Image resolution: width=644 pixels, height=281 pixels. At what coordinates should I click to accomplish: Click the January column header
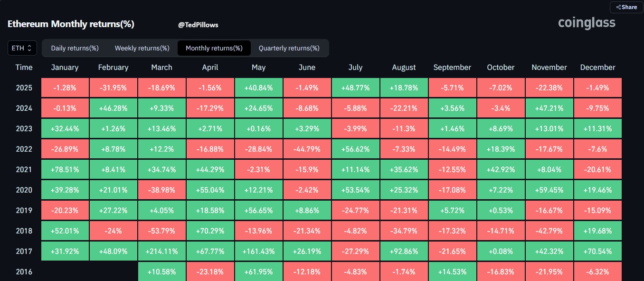pos(65,68)
